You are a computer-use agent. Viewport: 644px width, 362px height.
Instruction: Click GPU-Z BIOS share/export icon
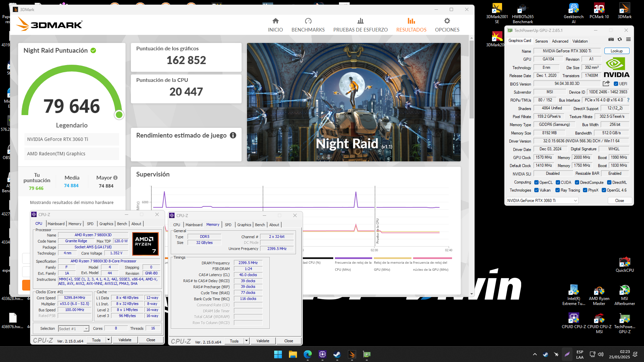coord(606,84)
